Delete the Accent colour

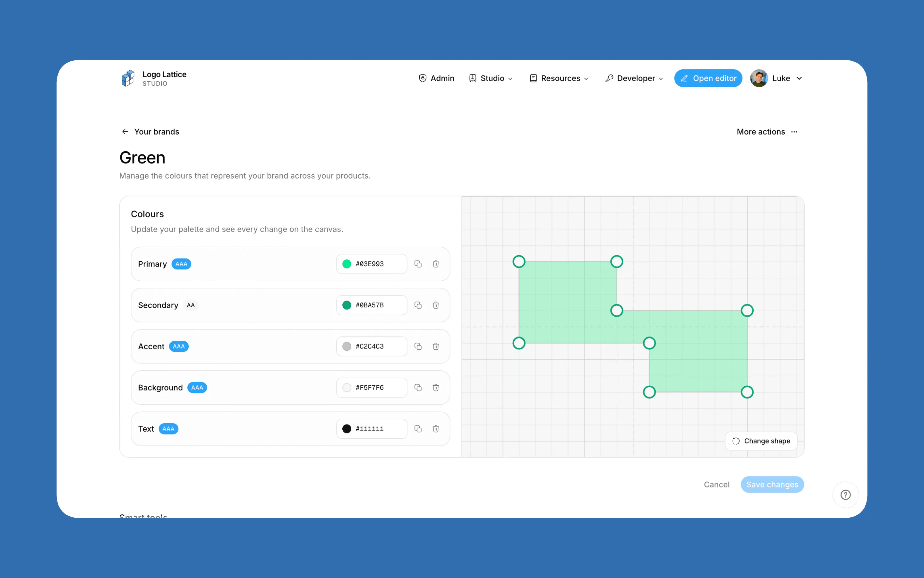click(436, 347)
